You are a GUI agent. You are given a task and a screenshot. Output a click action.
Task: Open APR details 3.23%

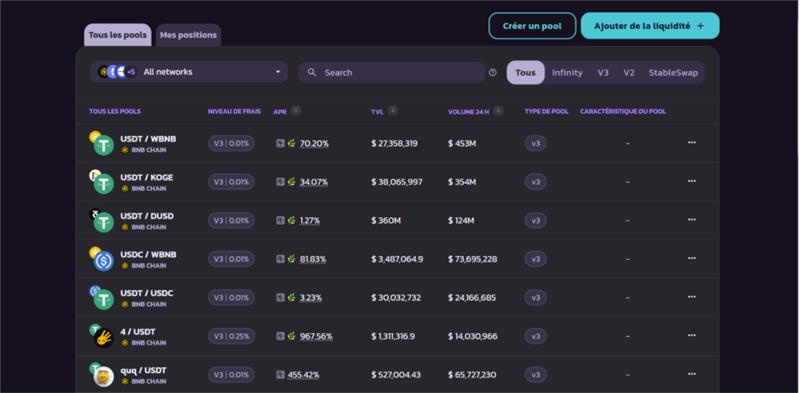pyautogui.click(x=311, y=298)
